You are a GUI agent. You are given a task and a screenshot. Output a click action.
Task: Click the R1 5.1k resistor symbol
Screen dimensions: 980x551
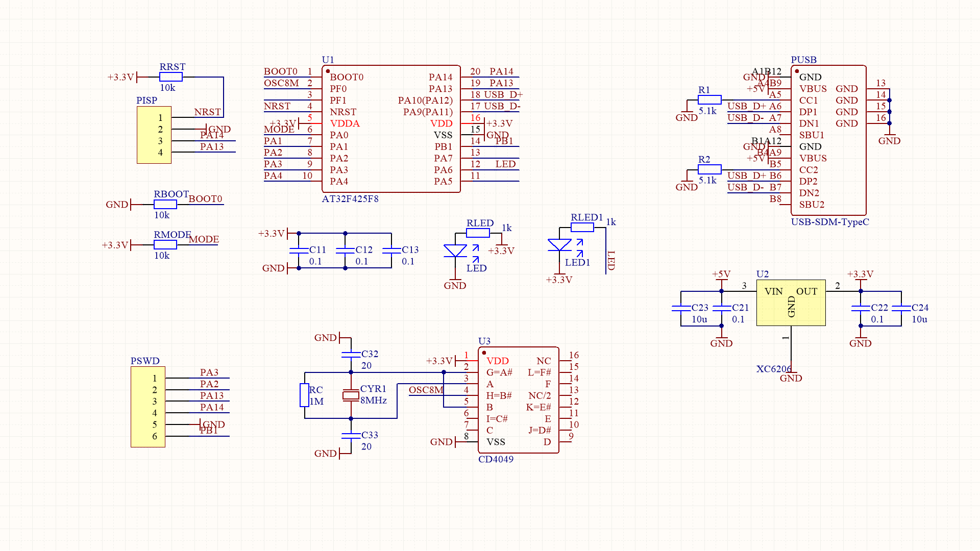(709, 100)
